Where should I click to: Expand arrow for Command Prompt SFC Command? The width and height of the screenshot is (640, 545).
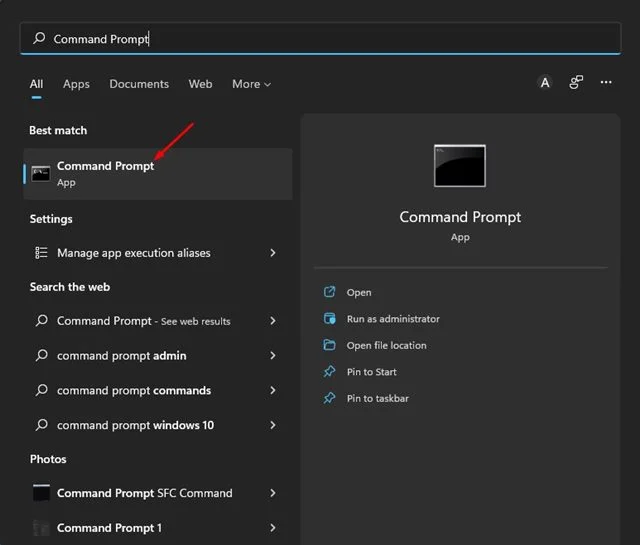pos(273,493)
